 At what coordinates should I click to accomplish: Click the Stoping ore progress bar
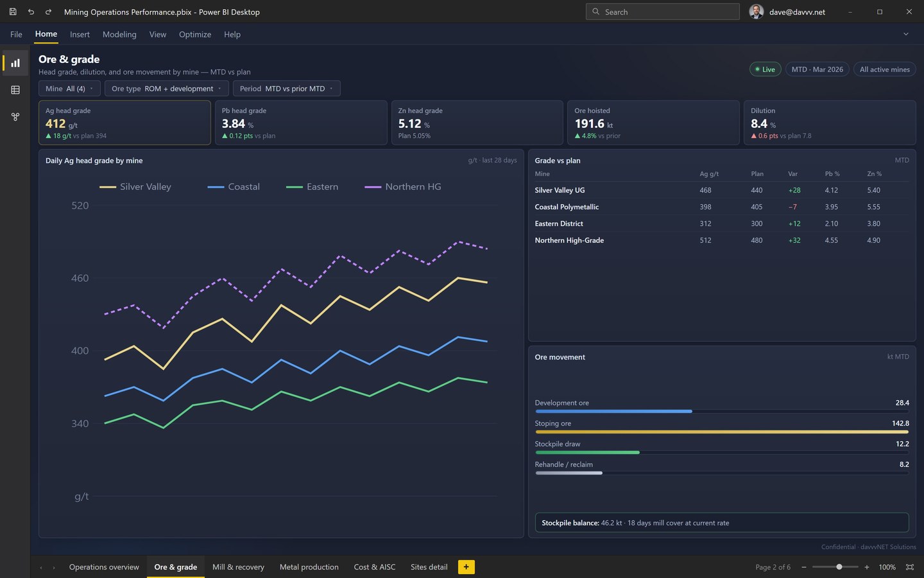pos(722,432)
